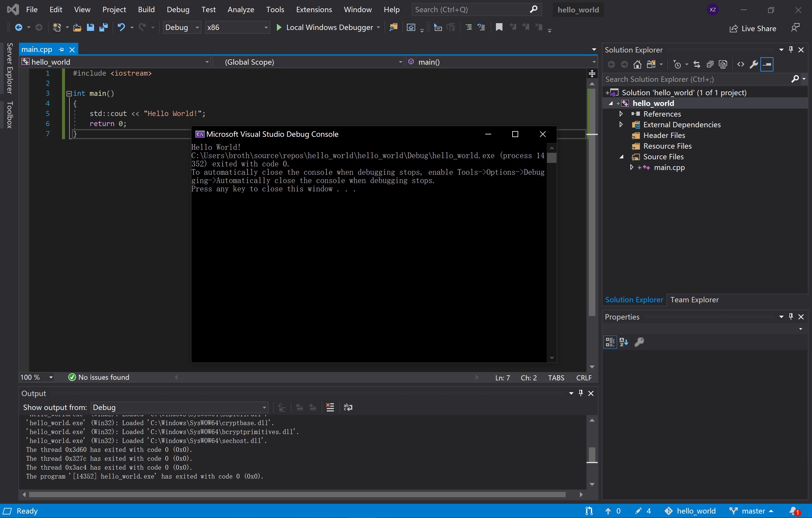Click the Search (Ctrl+Q) box
The image size is (812, 518).
476,9
